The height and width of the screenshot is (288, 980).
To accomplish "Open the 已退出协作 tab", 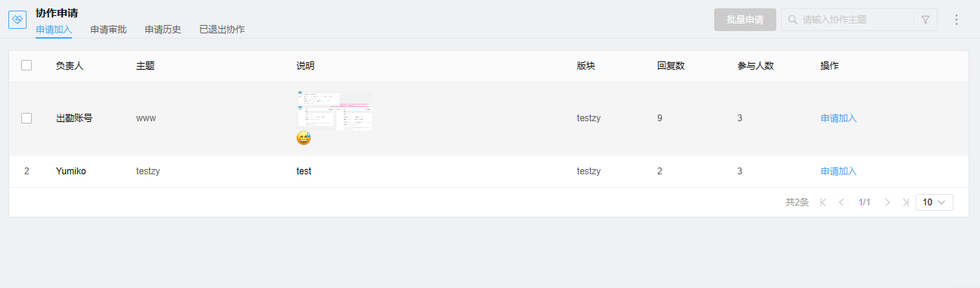I will point(222,30).
